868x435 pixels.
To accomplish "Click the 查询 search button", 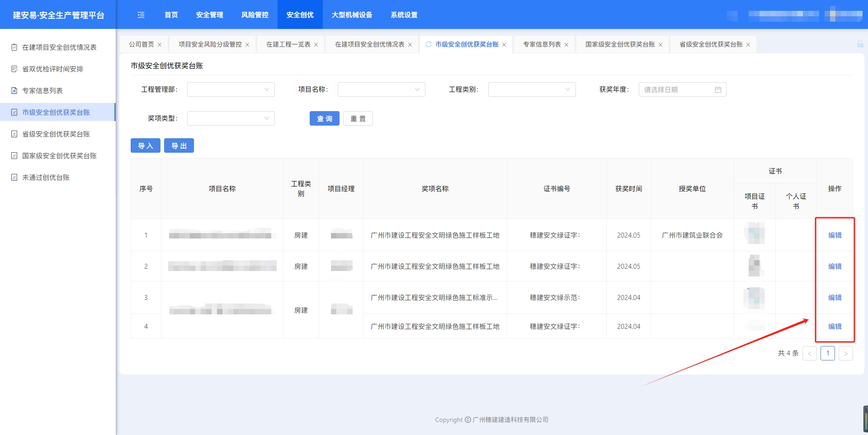I will [324, 118].
